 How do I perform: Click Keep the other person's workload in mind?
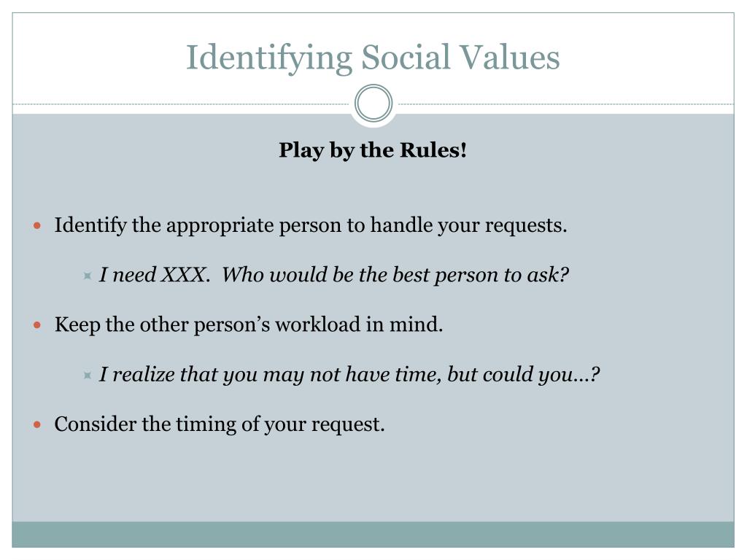tap(249, 324)
